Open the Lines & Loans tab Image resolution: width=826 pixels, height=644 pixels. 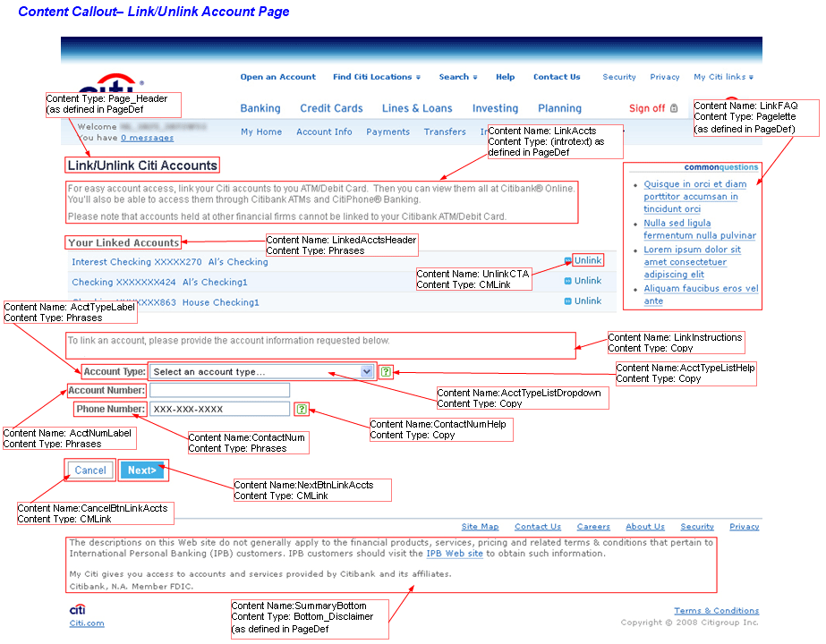point(417,108)
